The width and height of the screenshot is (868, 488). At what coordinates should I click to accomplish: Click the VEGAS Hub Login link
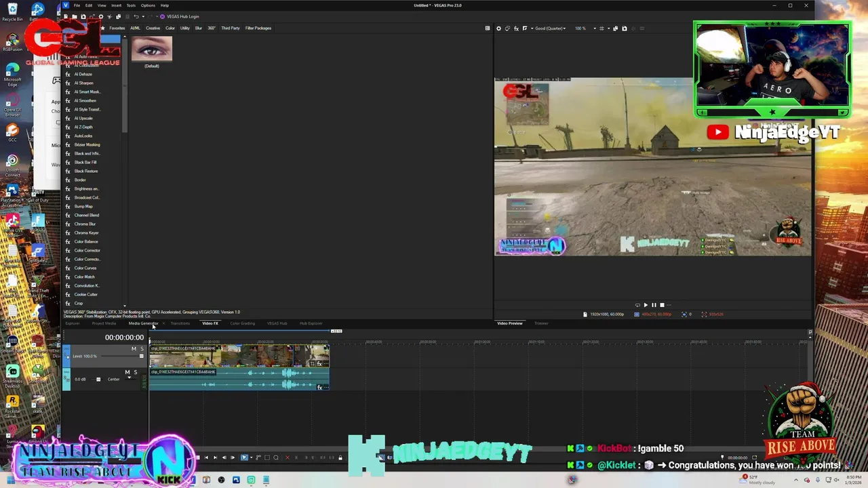point(180,16)
